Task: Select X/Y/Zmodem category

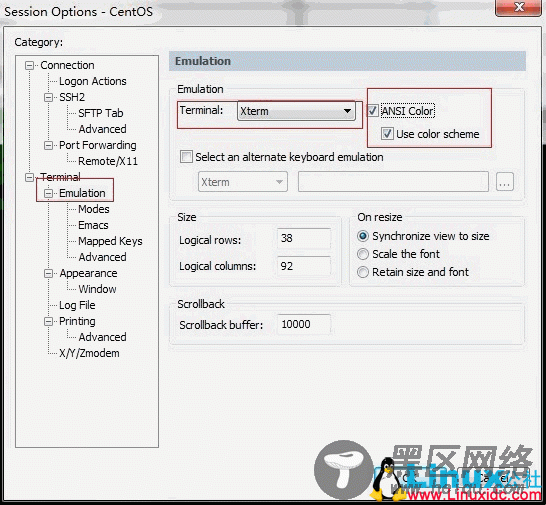Action: coord(89,354)
